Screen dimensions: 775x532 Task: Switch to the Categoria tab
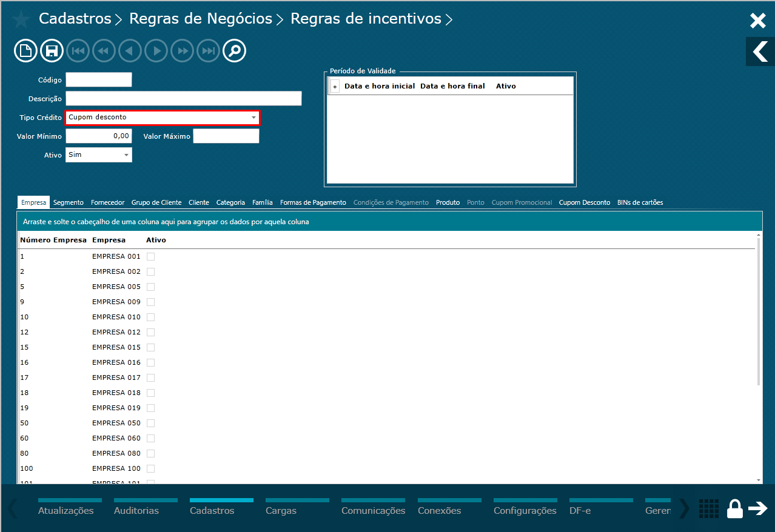point(231,202)
